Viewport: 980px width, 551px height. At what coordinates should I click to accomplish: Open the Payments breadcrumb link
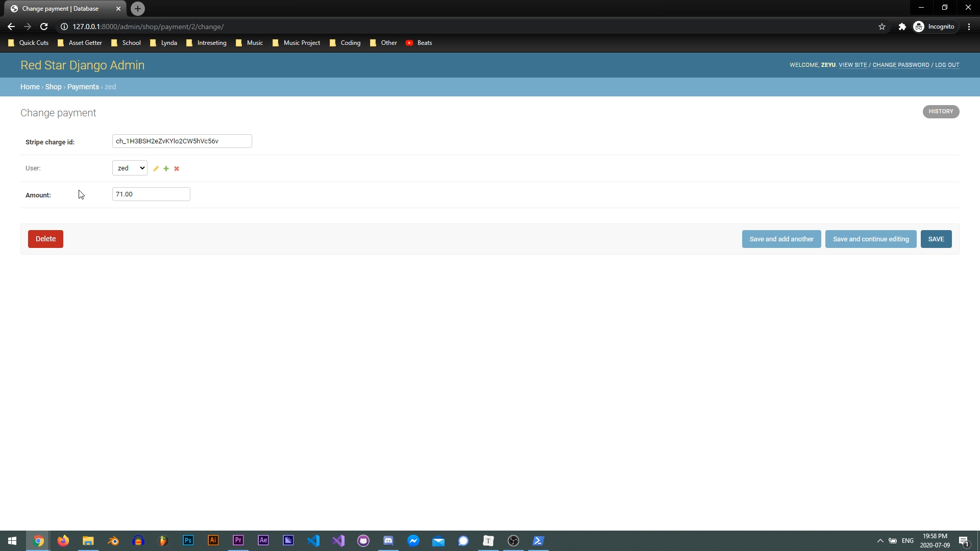tap(83, 87)
